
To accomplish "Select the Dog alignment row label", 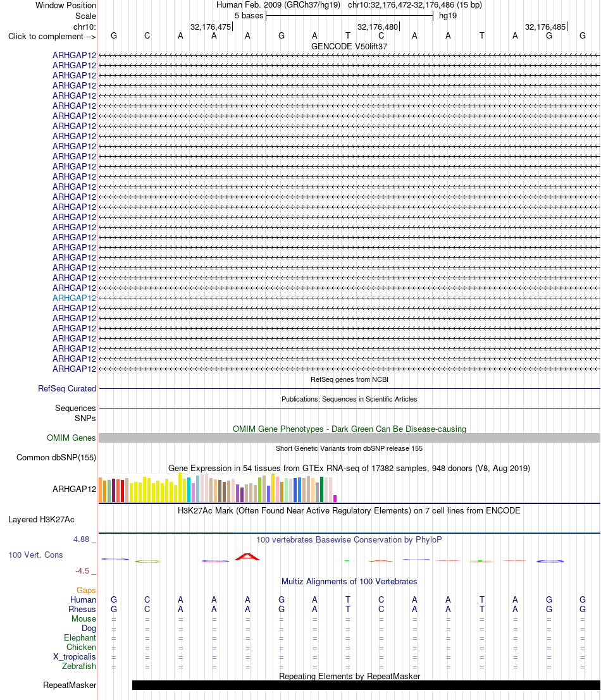I will 89,629.
